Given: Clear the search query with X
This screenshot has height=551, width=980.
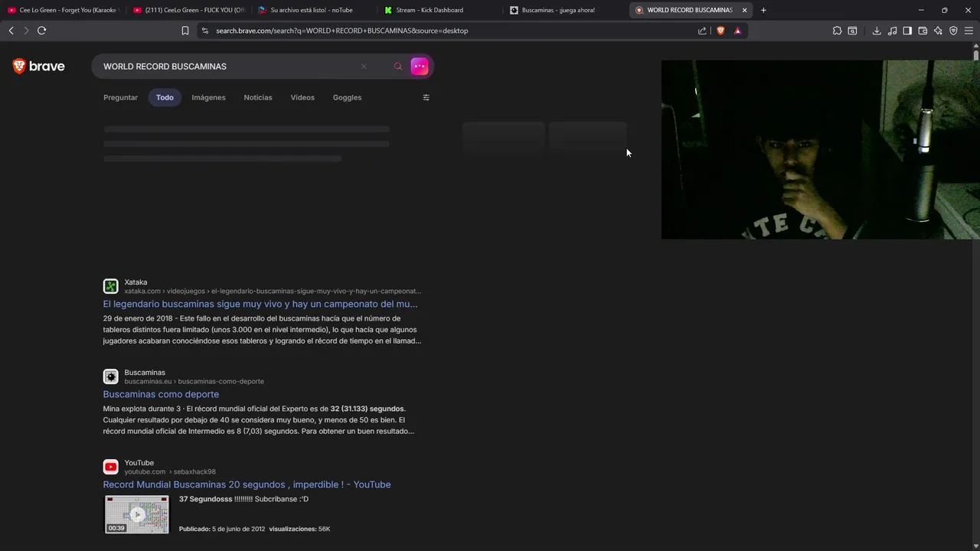Looking at the screenshot, I should [x=364, y=67].
